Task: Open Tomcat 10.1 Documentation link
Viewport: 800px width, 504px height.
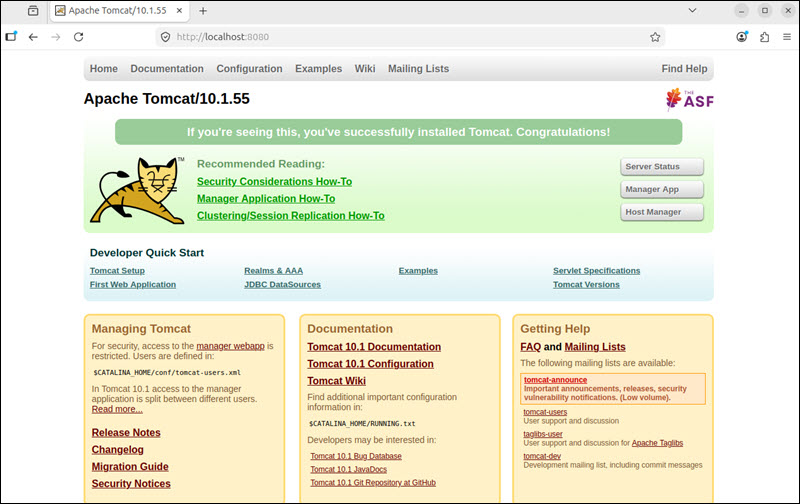Action: pos(374,347)
